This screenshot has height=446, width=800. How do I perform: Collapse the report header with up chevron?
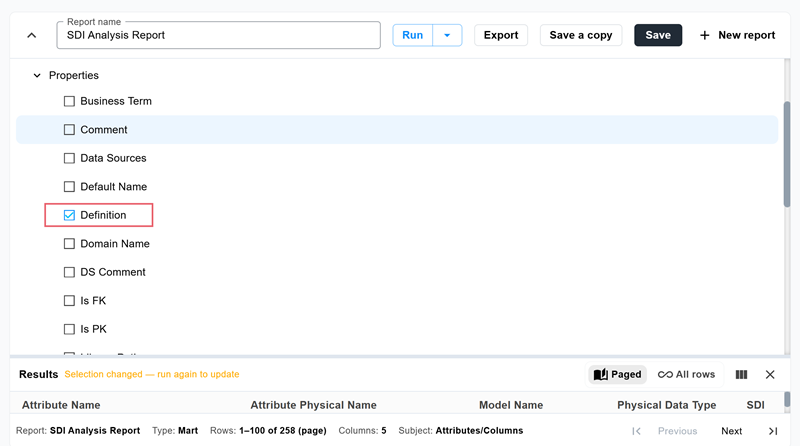click(32, 35)
